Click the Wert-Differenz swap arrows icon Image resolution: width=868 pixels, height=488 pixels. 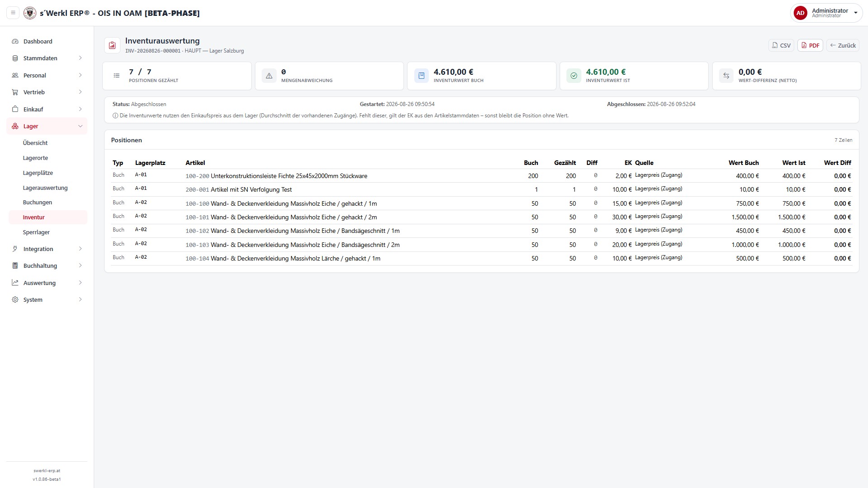coord(726,76)
